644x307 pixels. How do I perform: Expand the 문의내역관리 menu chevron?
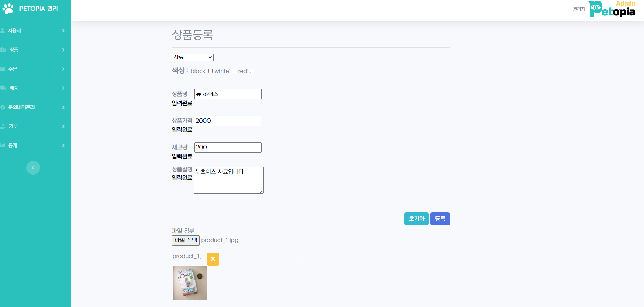(x=63, y=107)
